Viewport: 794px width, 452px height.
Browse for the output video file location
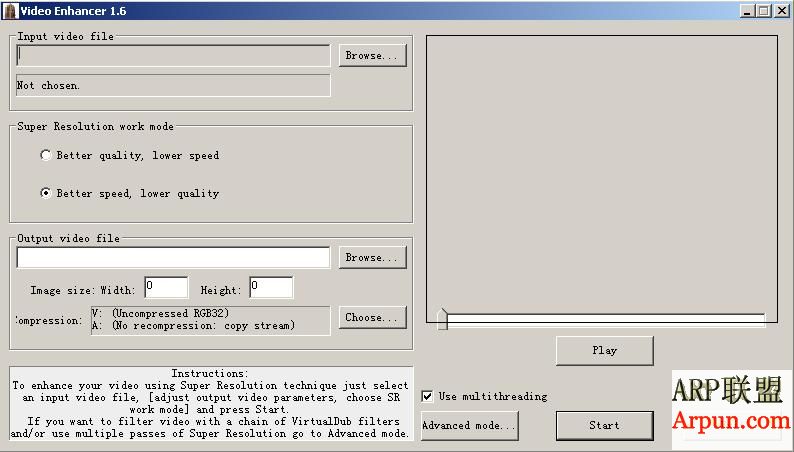373,258
